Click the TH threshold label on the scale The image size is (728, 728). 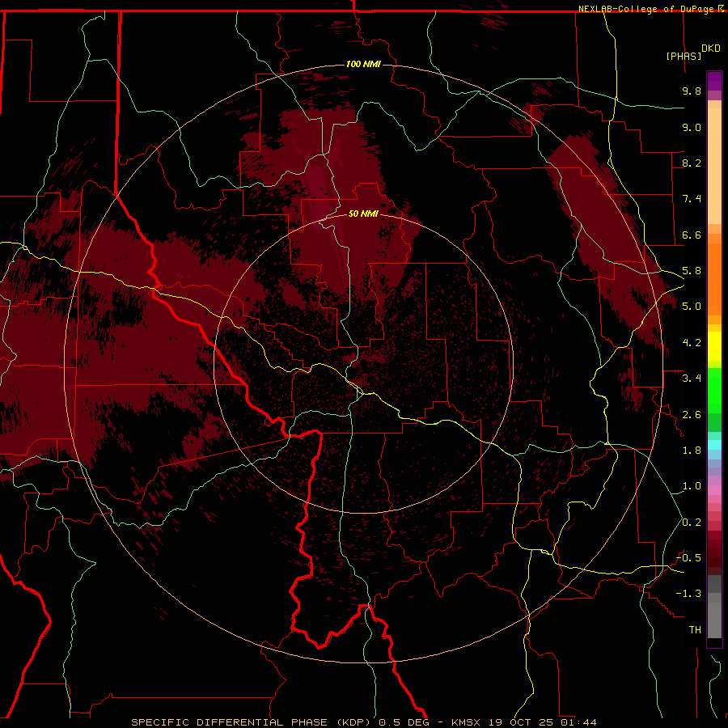click(x=695, y=630)
